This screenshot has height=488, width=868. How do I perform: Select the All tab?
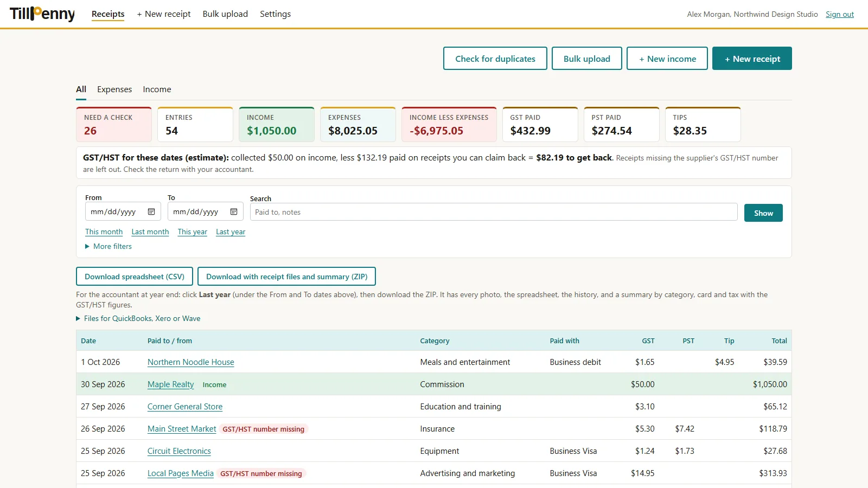click(81, 89)
